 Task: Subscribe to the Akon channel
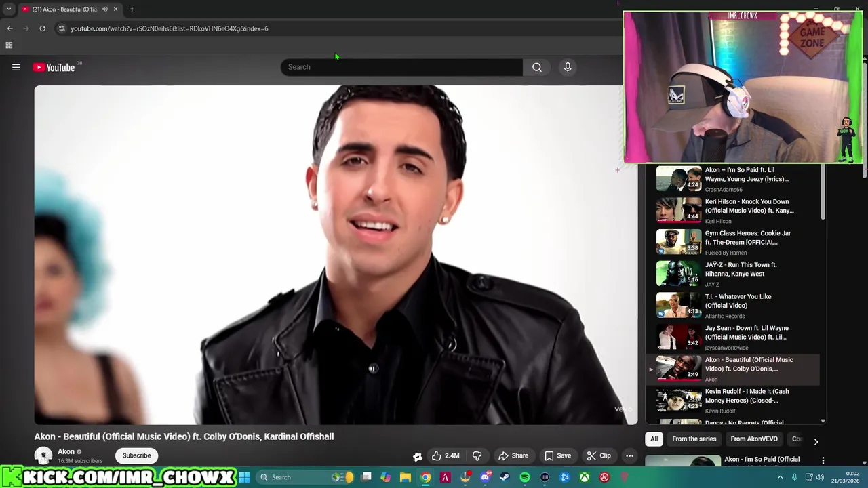tap(136, 455)
